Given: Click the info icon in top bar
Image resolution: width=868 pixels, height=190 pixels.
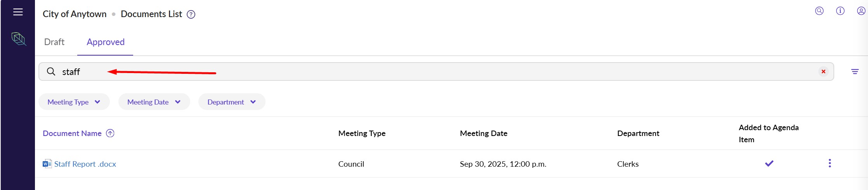Looking at the screenshot, I should [840, 11].
